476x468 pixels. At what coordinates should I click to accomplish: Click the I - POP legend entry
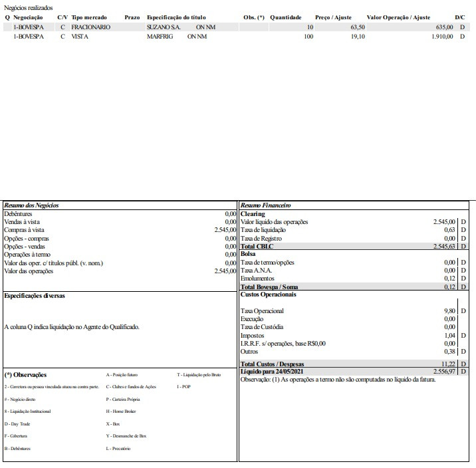[x=183, y=387]
